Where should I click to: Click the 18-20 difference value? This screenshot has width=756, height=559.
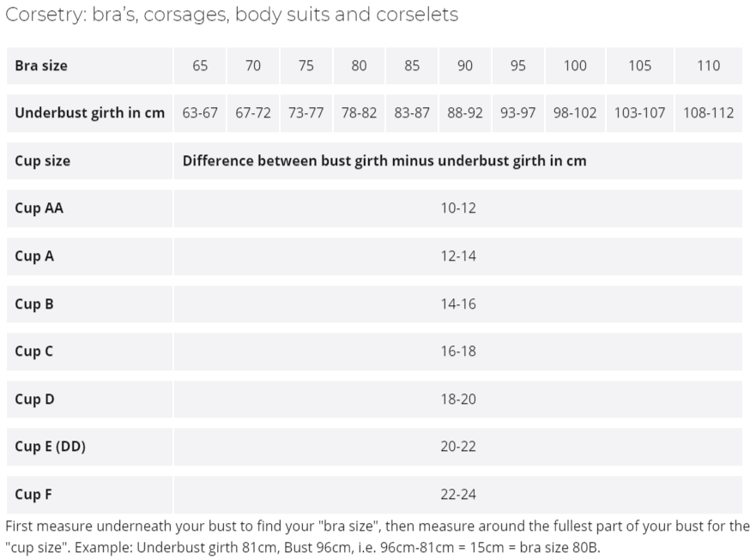[458, 399]
